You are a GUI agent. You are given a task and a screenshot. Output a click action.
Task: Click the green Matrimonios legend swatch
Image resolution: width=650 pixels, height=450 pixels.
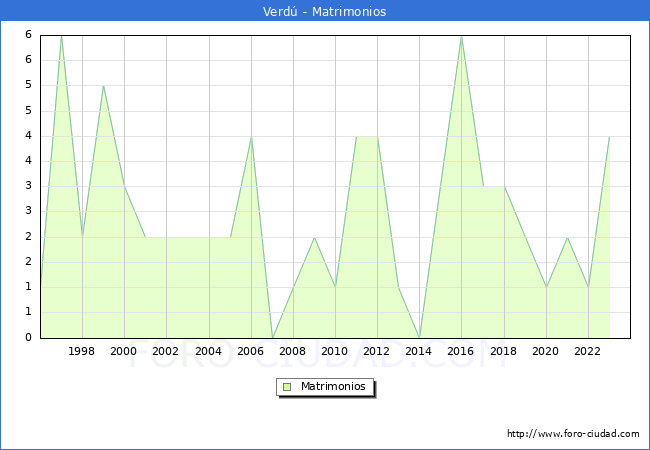coord(287,386)
